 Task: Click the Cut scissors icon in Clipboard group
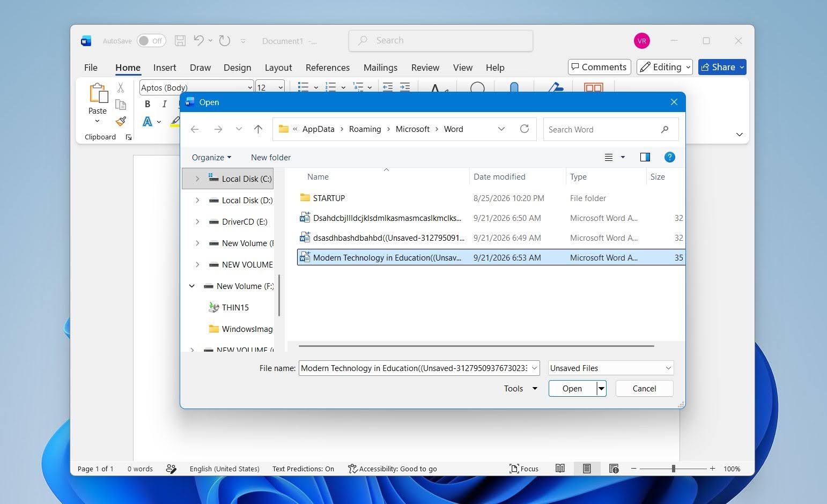(x=121, y=87)
